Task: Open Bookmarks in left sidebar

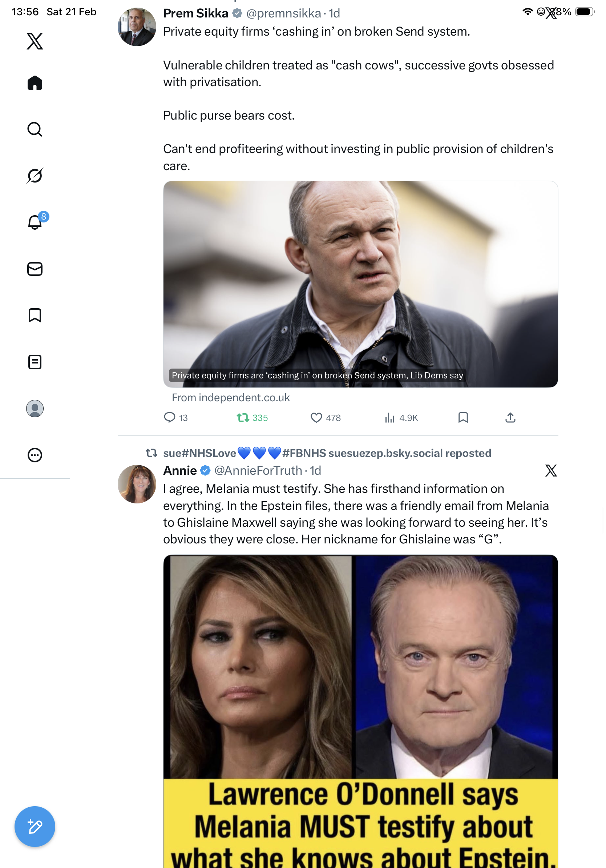Action: (35, 315)
